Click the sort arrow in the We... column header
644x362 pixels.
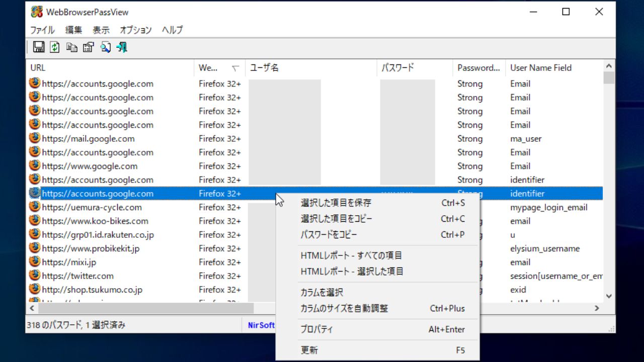tap(235, 68)
